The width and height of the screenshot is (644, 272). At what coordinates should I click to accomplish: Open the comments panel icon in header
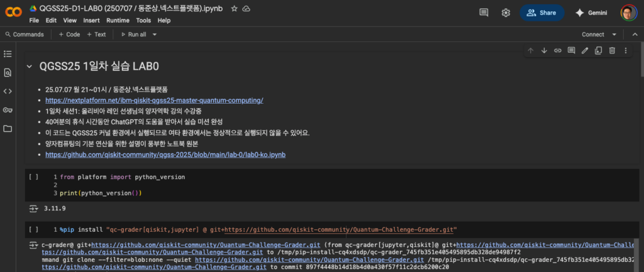click(484, 13)
